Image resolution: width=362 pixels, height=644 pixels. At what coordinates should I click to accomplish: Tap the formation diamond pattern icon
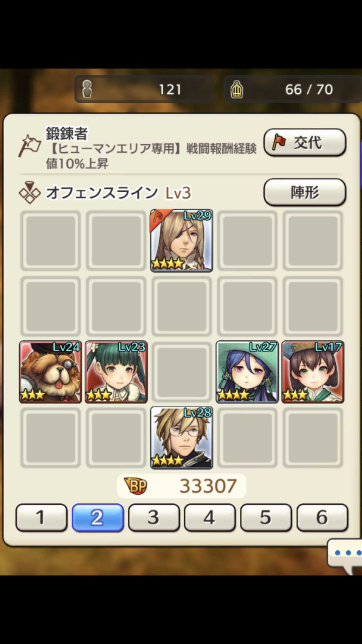click(29, 192)
